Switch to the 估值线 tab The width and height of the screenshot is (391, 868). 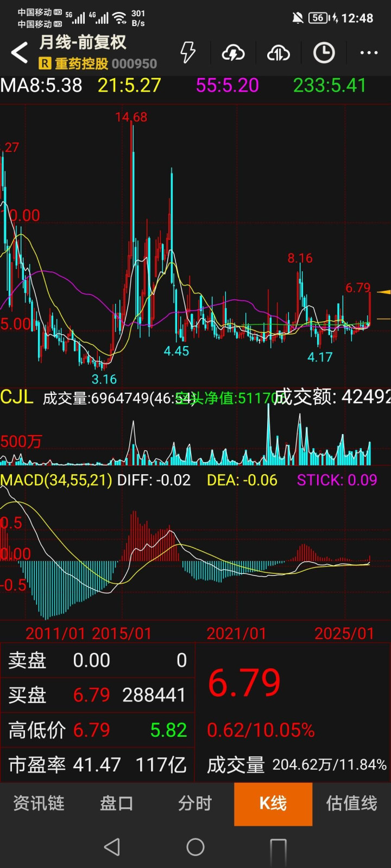pyautogui.click(x=351, y=803)
